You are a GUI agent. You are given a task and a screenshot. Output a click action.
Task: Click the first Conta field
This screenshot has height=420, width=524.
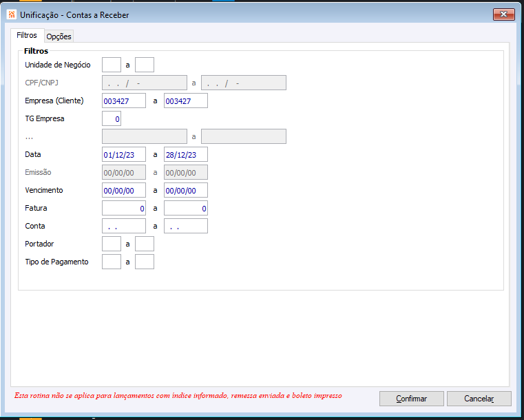pos(124,226)
